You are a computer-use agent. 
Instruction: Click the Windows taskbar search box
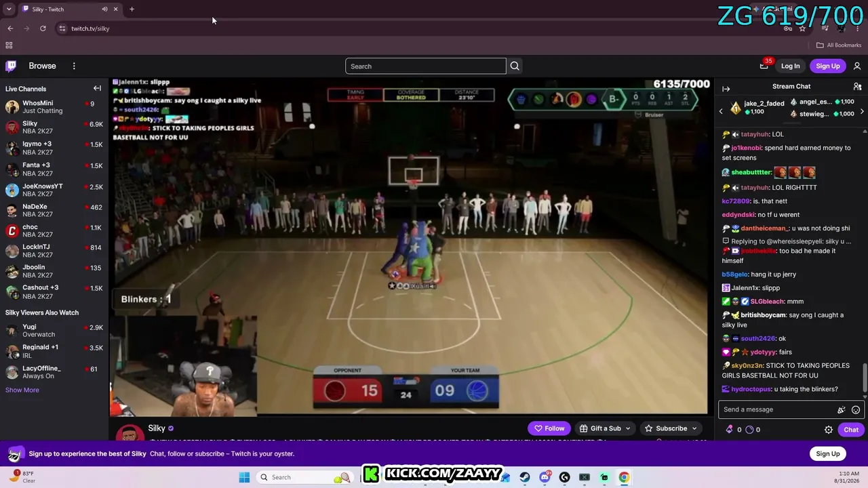(305, 477)
